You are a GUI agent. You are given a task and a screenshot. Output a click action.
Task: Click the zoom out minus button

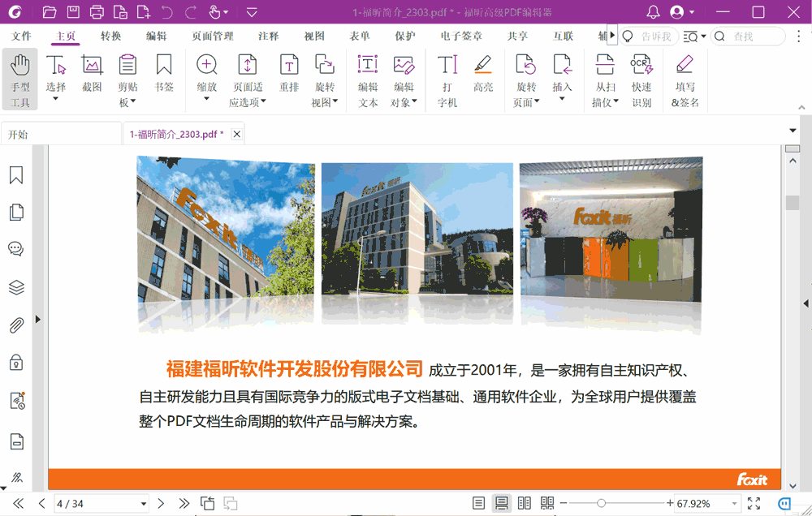[564, 503]
